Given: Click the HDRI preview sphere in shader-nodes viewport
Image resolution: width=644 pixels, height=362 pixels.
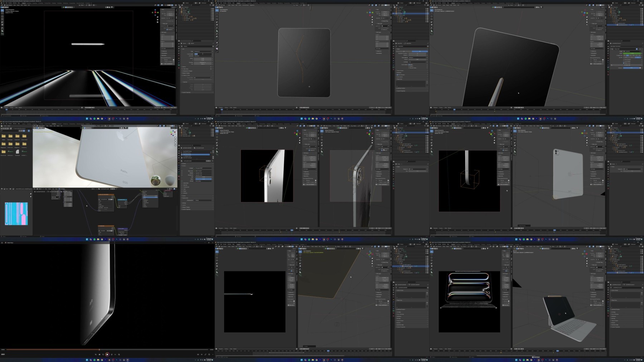Looking at the screenshot, I should point(156,180).
